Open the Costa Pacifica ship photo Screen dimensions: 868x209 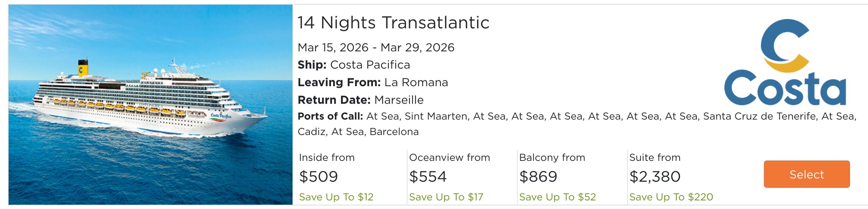150,104
